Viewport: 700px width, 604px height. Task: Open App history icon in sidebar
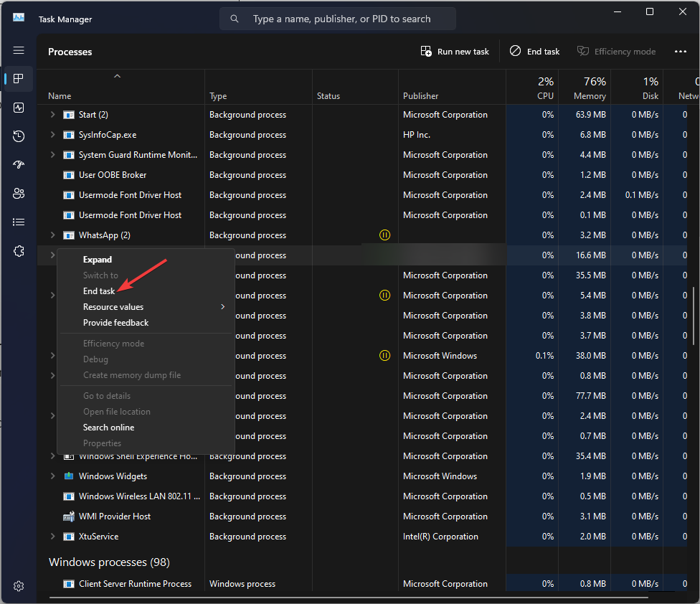pos(19,136)
